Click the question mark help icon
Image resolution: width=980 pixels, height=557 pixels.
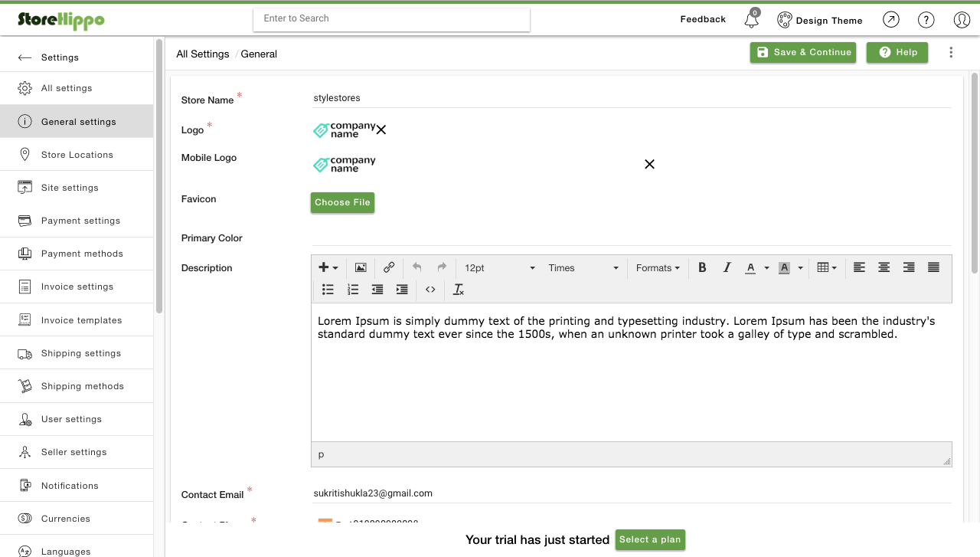coord(926,20)
